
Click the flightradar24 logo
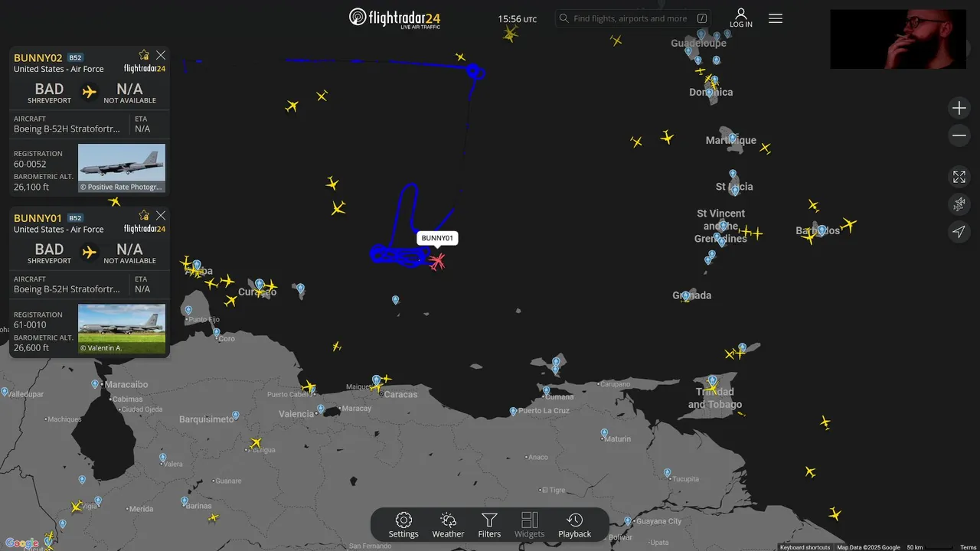pos(394,18)
